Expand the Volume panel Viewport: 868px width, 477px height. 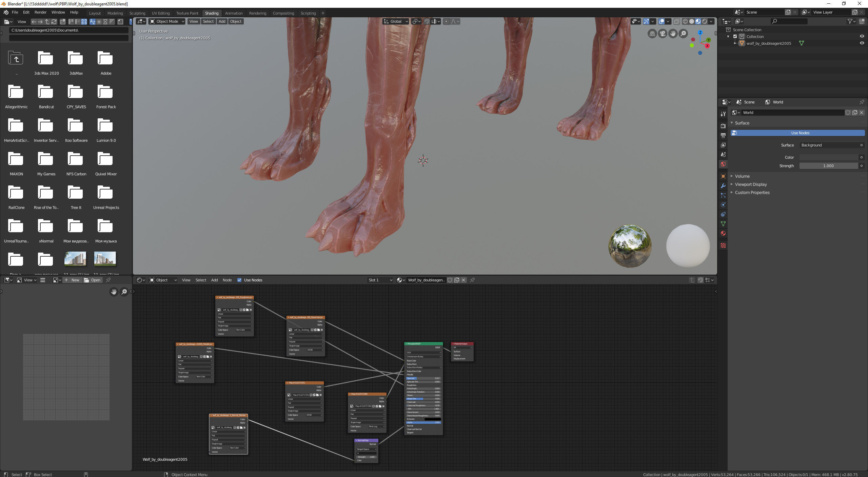[742, 176]
